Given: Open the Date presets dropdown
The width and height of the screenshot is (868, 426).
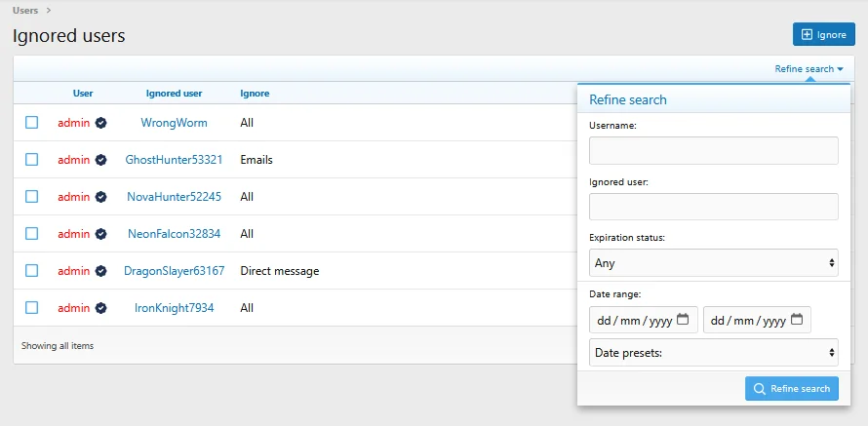Looking at the screenshot, I should [714, 353].
